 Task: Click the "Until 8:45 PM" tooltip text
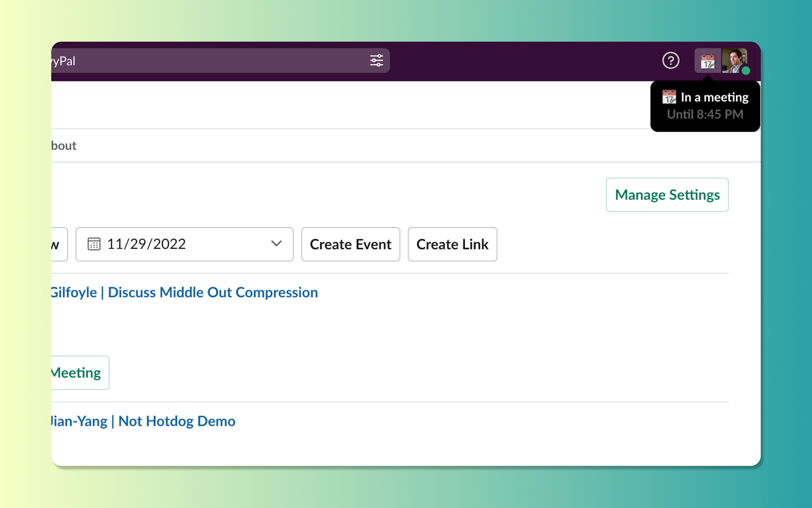click(705, 114)
